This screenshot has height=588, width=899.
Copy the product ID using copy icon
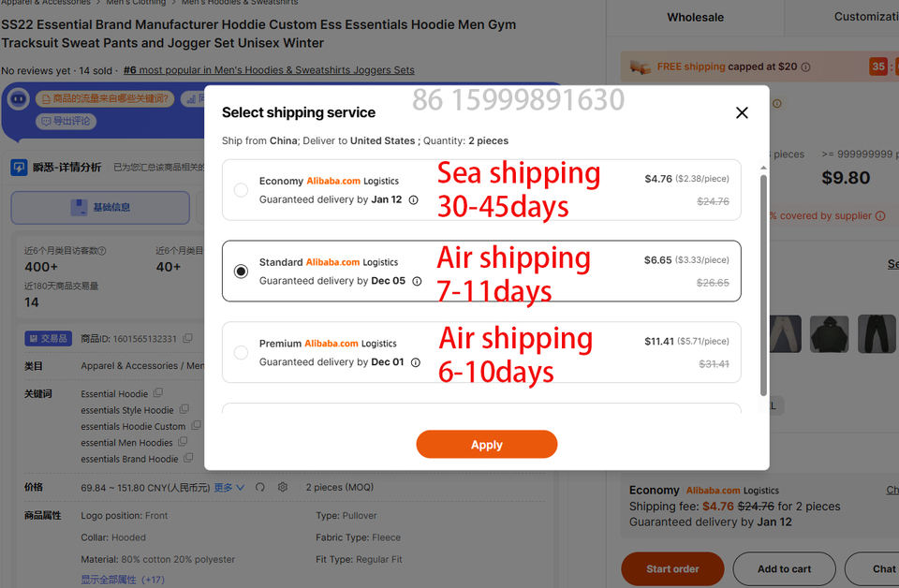(188, 339)
